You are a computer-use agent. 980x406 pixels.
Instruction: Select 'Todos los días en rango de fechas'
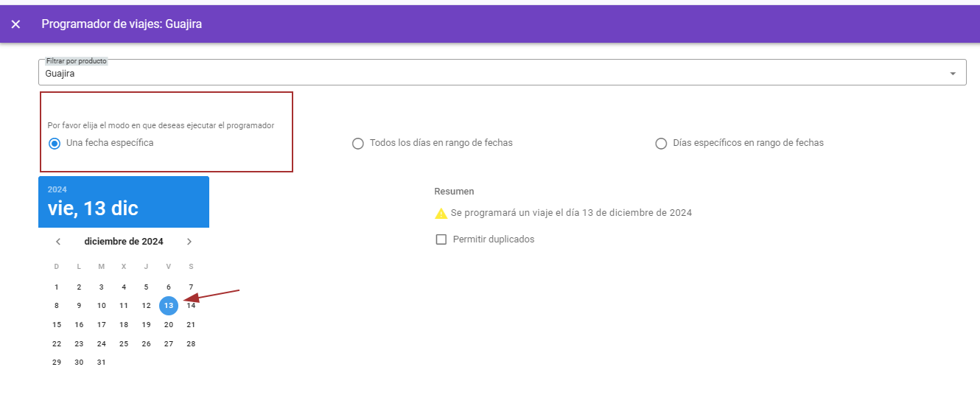[x=358, y=144]
